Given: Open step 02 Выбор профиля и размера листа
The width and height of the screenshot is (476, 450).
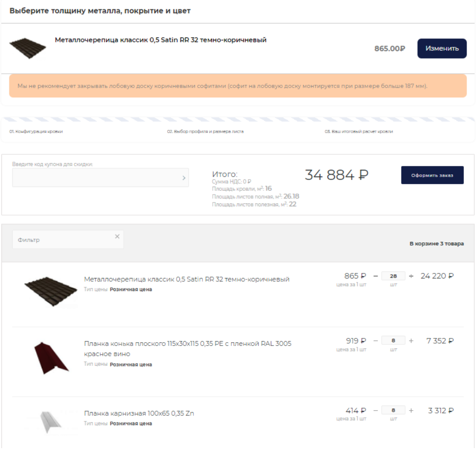Looking at the screenshot, I should point(205,132).
